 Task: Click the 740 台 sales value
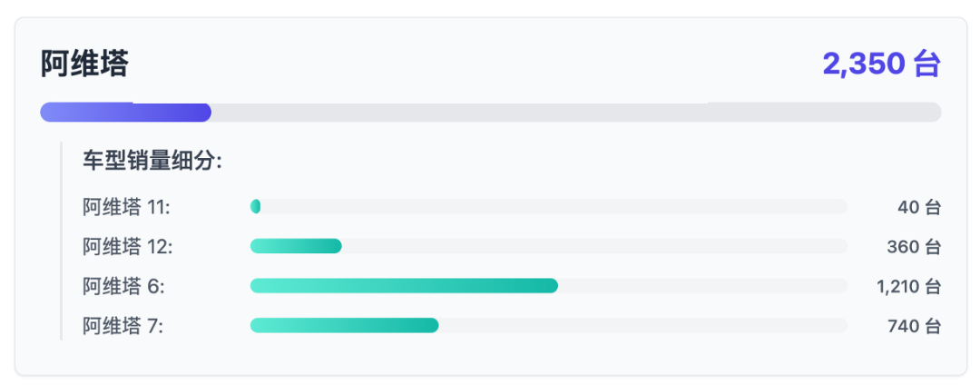914,326
